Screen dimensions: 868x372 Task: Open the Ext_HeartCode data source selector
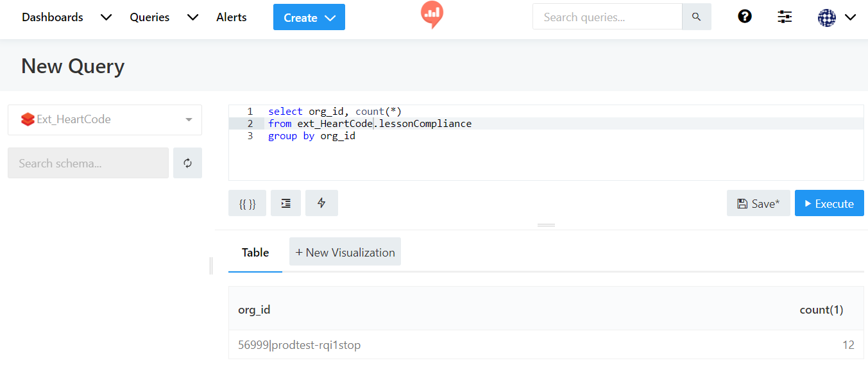tap(105, 119)
